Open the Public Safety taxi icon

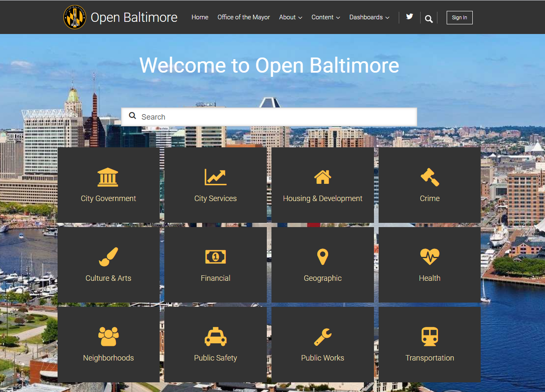pos(215,337)
